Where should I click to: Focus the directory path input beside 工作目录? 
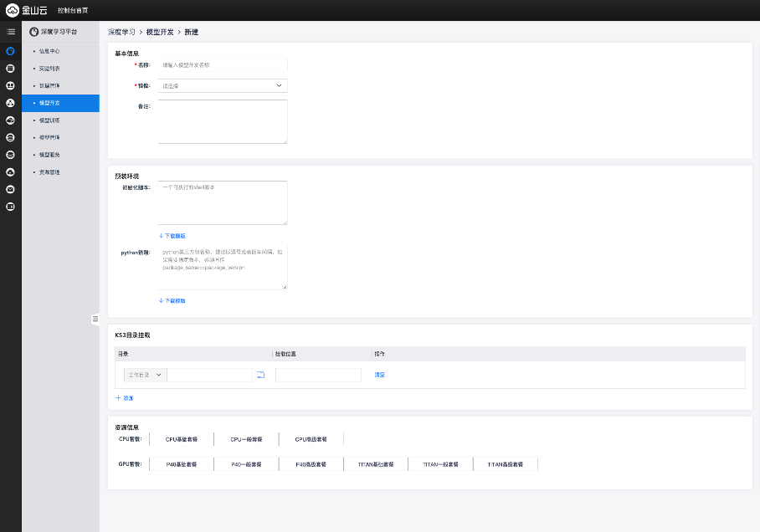209,375
